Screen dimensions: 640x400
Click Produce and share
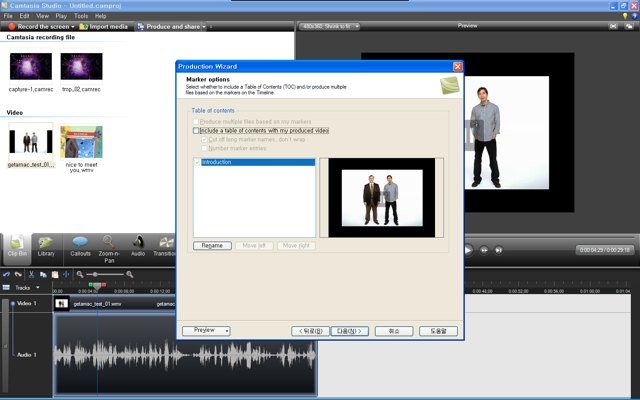tap(169, 27)
